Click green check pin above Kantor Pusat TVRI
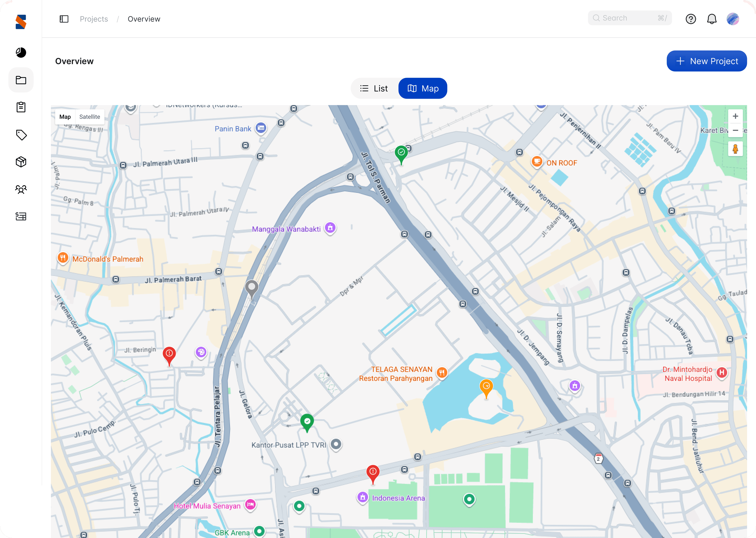756x538 pixels. (307, 423)
